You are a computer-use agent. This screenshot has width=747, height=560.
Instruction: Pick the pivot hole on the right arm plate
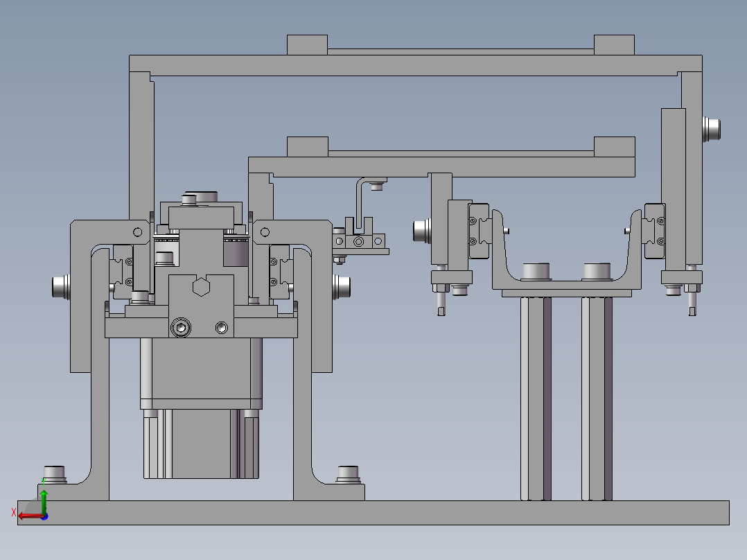pyautogui.click(x=265, y=232)
